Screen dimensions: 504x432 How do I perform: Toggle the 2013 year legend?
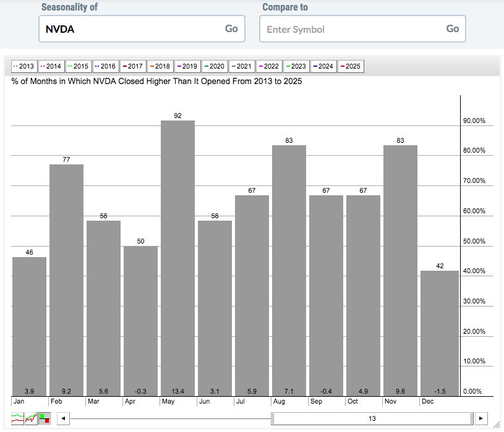[24, 67]
